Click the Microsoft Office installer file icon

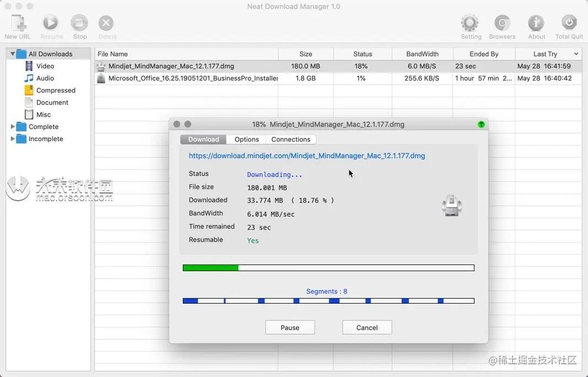pos(101,78)
